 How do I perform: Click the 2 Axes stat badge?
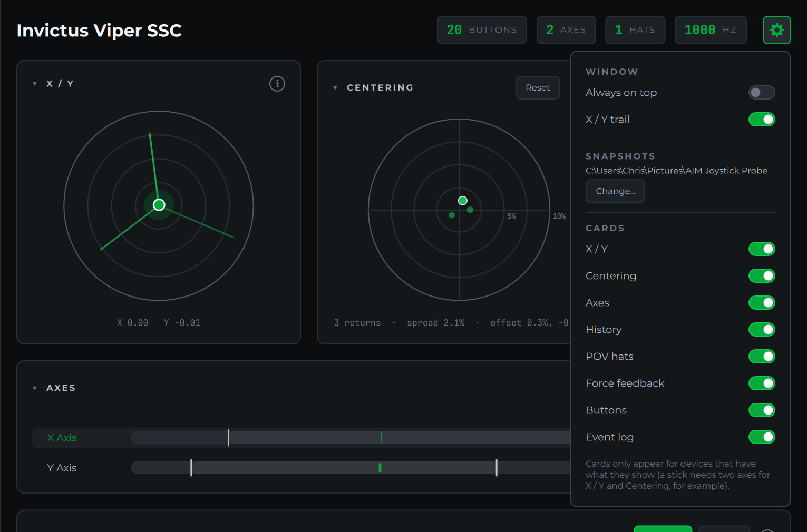[566, 30]
